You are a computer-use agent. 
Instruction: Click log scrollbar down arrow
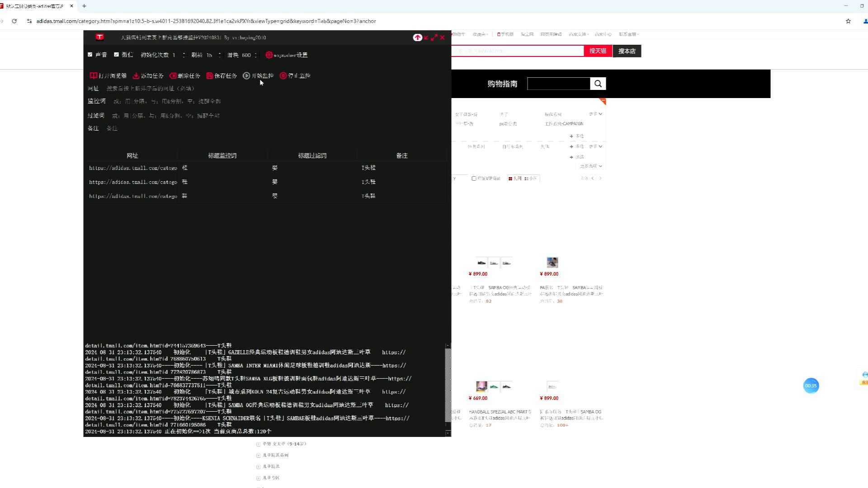point(448,433)
